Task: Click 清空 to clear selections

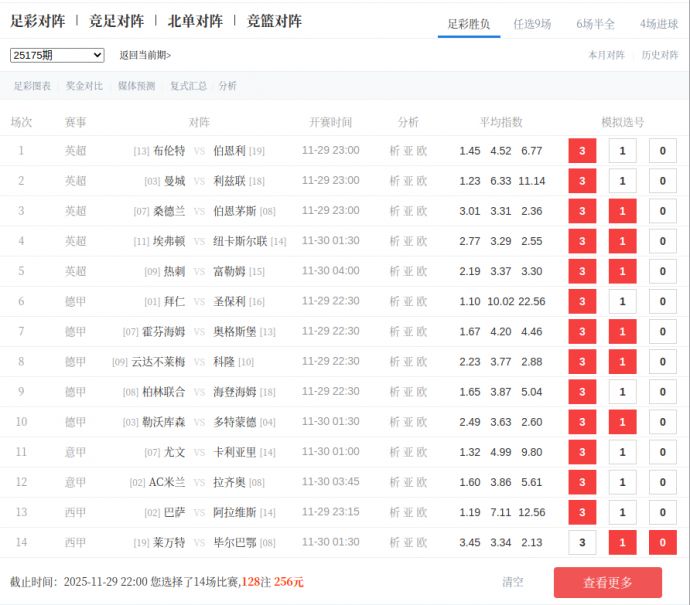Action: [513, 582]
